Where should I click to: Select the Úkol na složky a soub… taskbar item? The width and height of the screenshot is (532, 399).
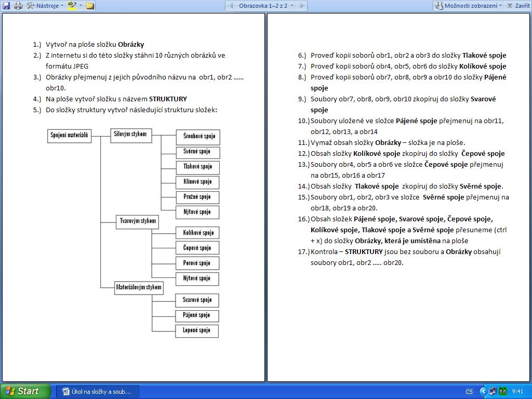coord(97,392)
